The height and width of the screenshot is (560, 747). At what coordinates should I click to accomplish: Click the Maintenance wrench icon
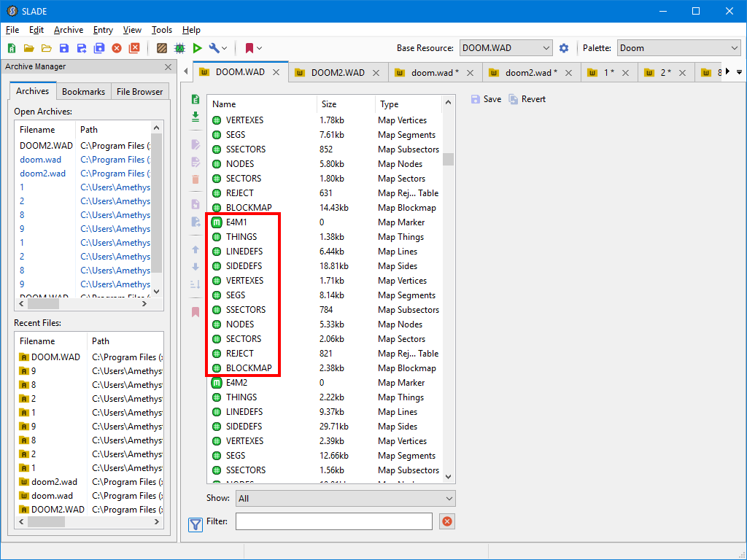pyautogui.click(x=214, y=48)
